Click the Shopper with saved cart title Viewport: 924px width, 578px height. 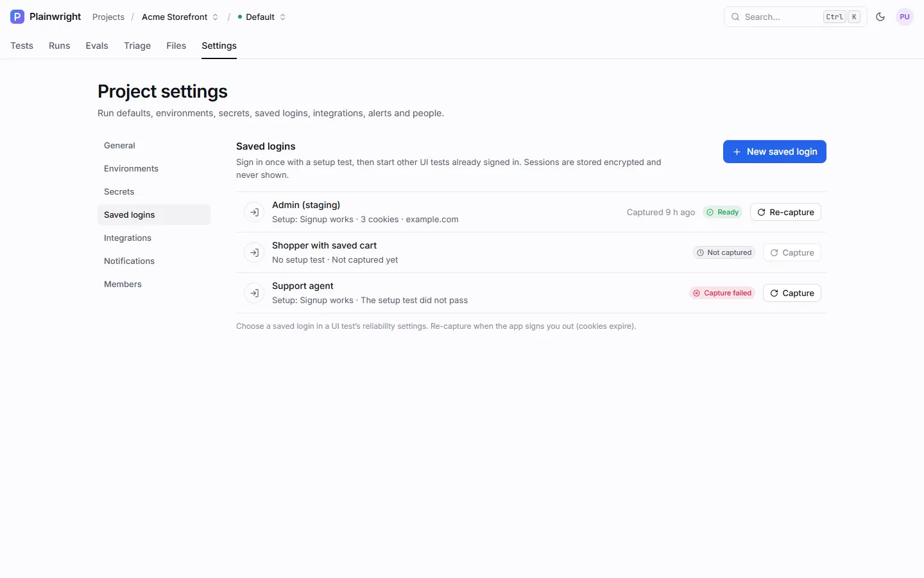324,245
